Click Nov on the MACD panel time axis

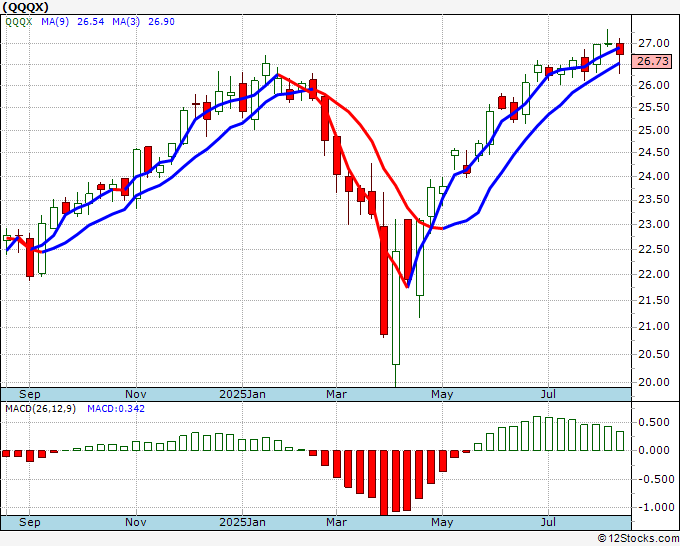click(x=136, y=522)
